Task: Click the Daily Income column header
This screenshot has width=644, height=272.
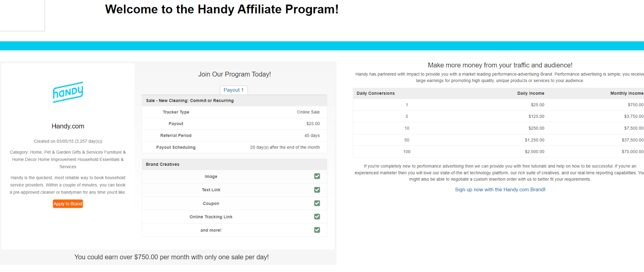Action: (x=530, y=93)
